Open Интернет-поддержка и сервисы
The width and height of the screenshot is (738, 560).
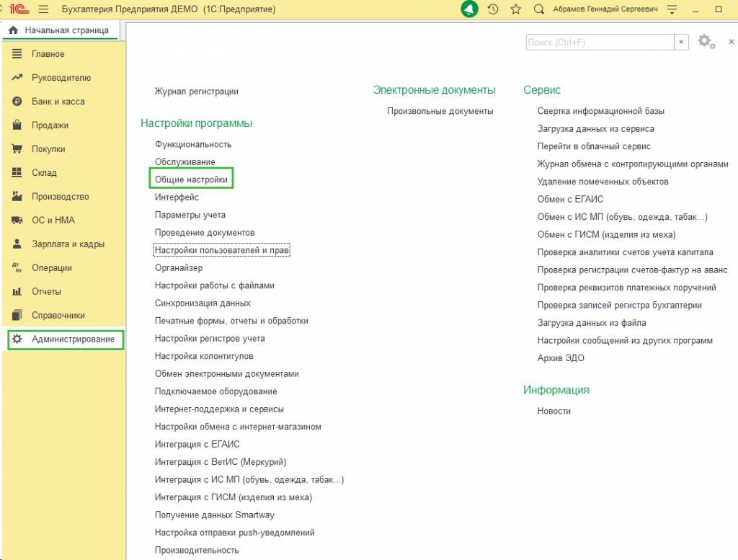coord(219,409)
